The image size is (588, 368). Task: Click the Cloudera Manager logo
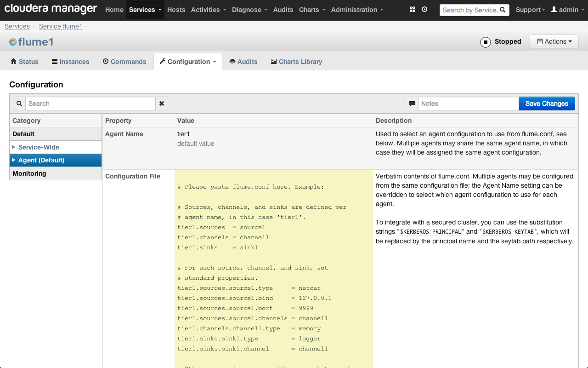pos(51,9)
